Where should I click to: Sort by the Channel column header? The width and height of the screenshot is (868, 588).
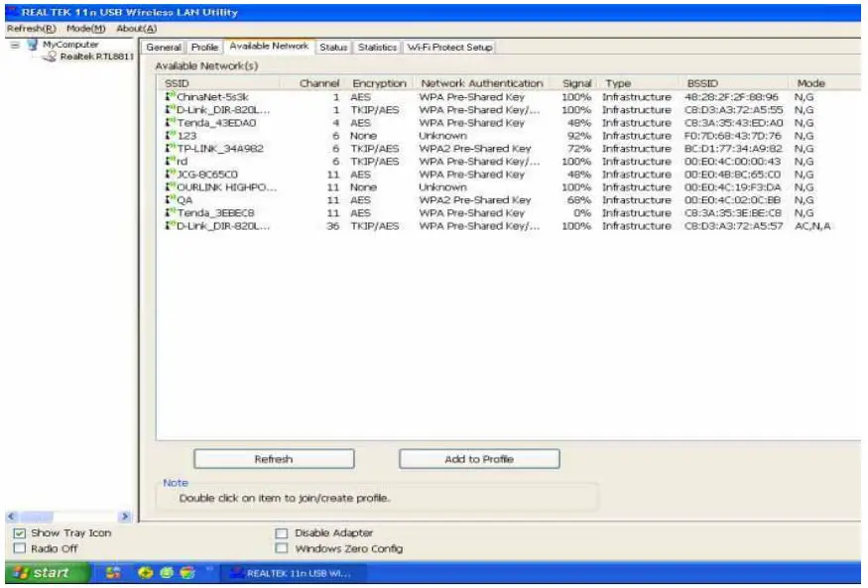click(x=314, y=83)
